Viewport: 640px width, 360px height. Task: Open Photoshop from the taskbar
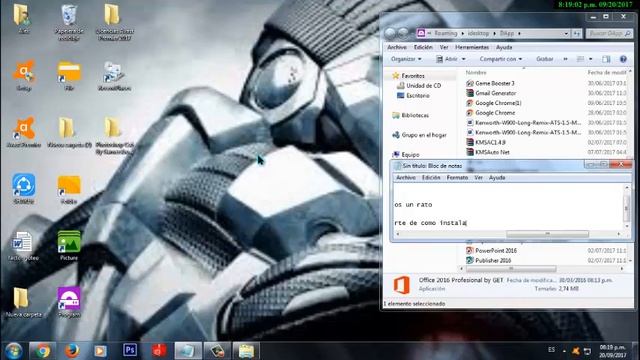coord(130,350)
